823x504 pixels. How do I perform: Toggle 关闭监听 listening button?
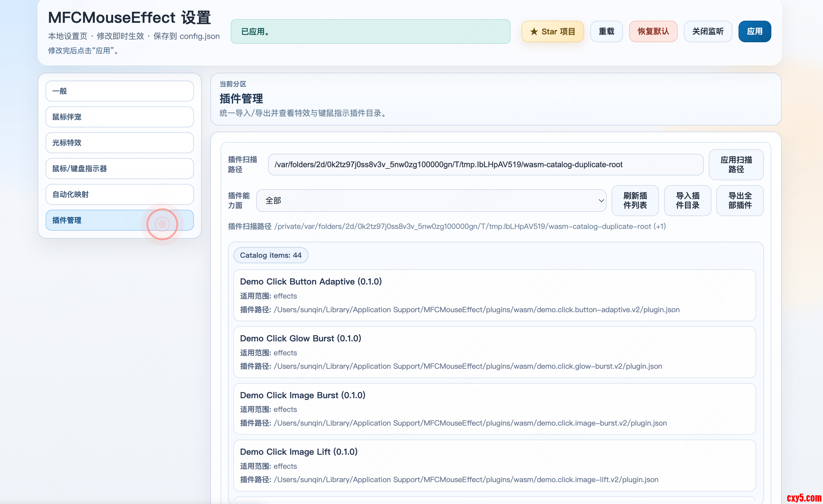pos(708,31)
